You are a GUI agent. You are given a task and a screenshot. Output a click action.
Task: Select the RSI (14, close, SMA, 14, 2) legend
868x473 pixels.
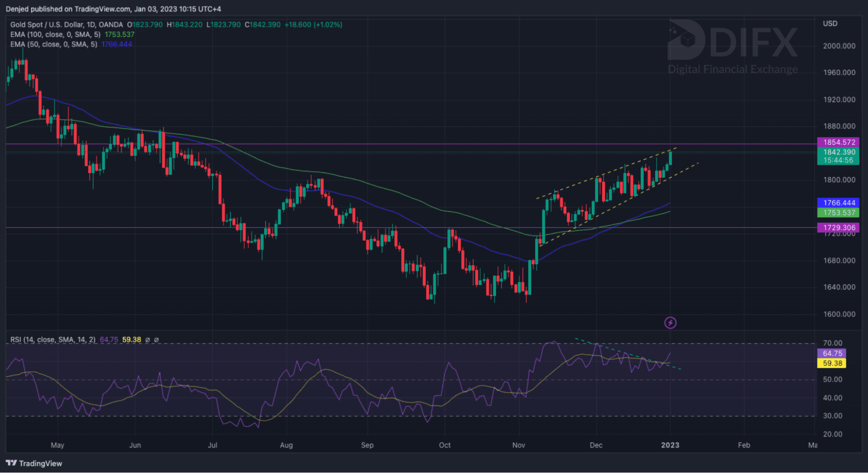click(53, 340)
